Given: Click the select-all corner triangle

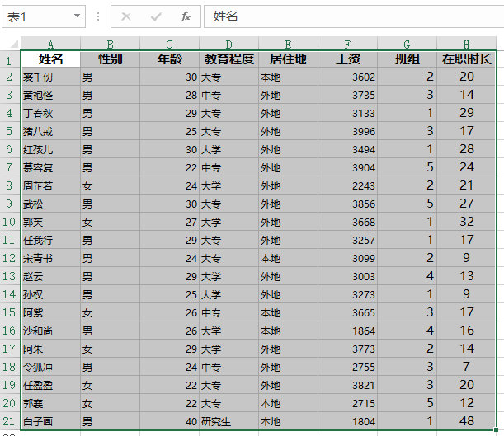Looking at the screenshot, I should point(14,44).
